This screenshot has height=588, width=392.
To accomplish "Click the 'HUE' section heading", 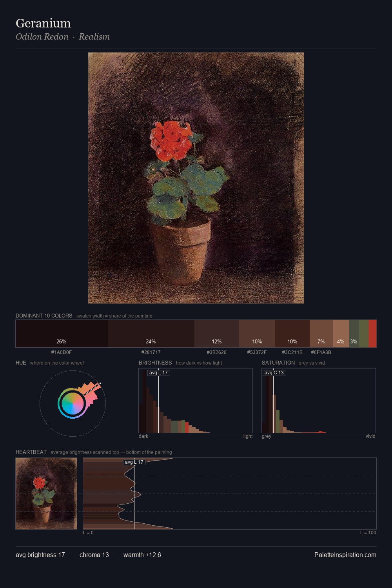I will pos(21,363).
